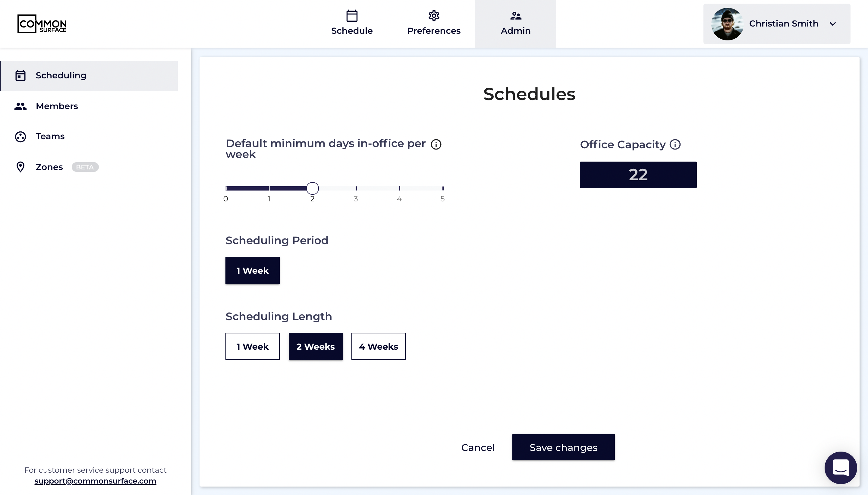Set minimum in-office days slider handle

(x=312, y=188)
